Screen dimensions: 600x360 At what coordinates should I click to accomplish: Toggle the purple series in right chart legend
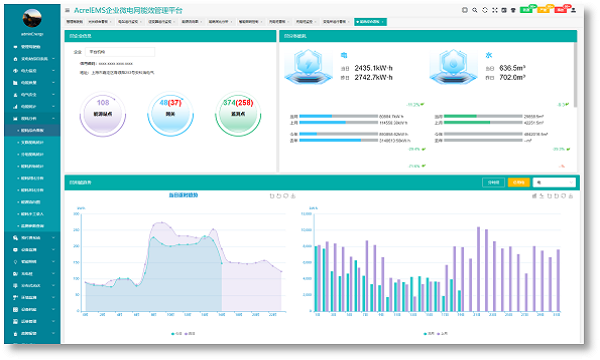click(442, 334)
